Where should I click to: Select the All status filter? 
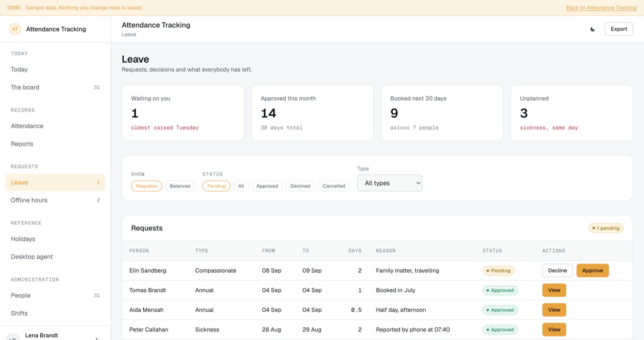[x=241, y=186]
